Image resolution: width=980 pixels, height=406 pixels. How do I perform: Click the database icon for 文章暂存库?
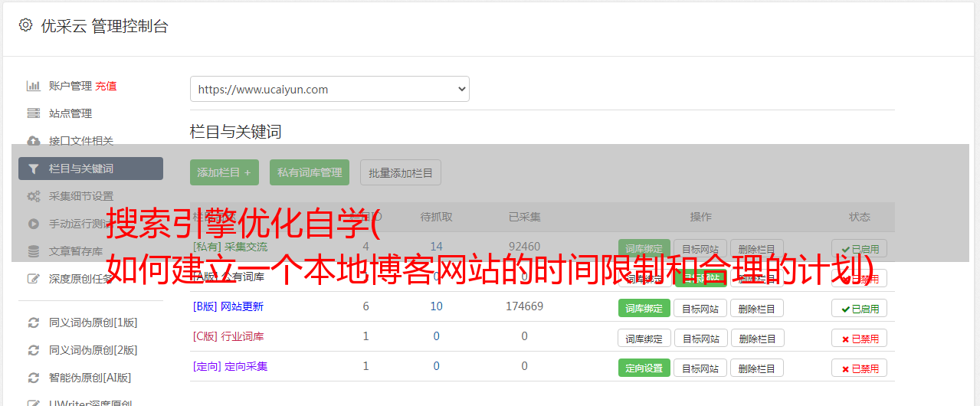pyautogui.click(x=34, y=251)
